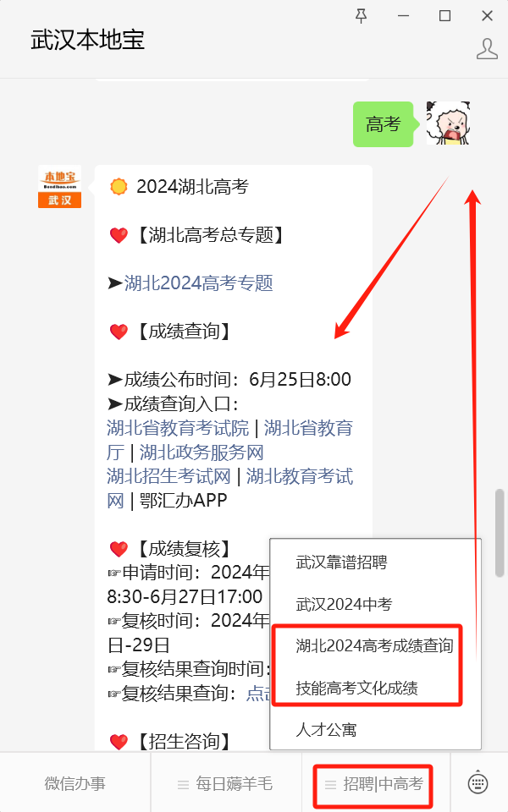The width and height of the screenshot is (508, 812).
Task: Open the 微信办事 menu
Action: pos(75,784)
